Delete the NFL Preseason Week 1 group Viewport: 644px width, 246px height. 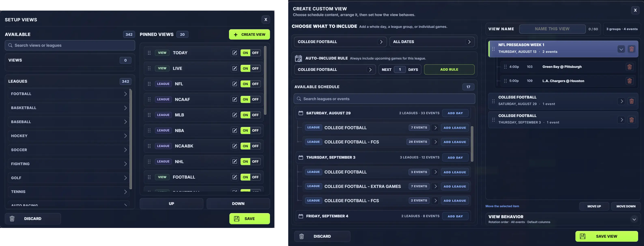pyautogui.click(x=631, y=49)
